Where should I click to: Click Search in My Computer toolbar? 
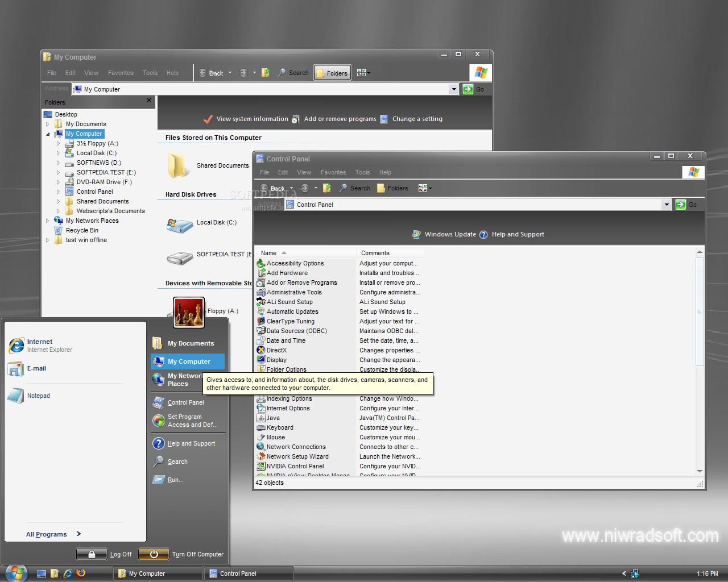[x=293, y=73]
